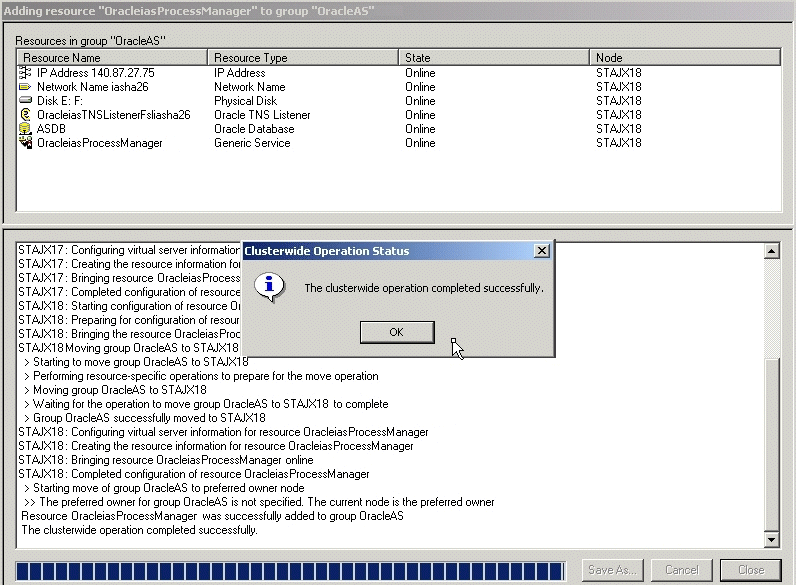Click the Generic Service type cell
This screenshot has width=796, height=585.
[x=252, y=143]
